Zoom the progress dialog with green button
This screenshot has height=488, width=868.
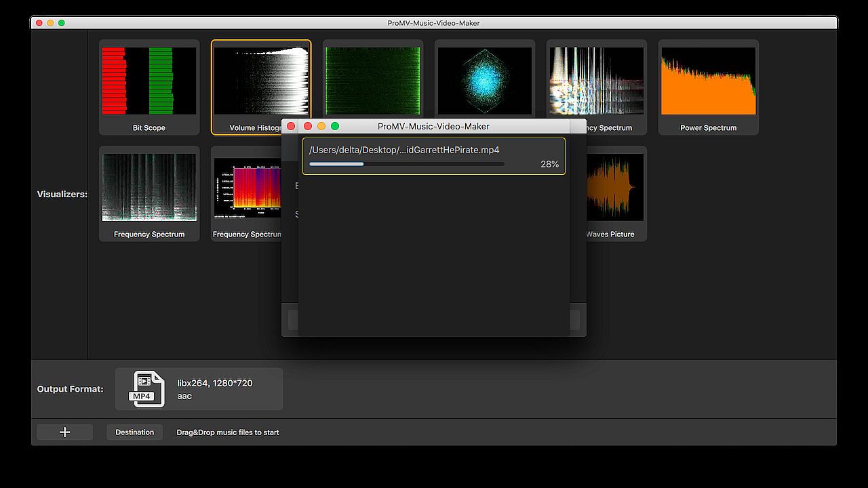pyautogui.click(x=335, y=126)
